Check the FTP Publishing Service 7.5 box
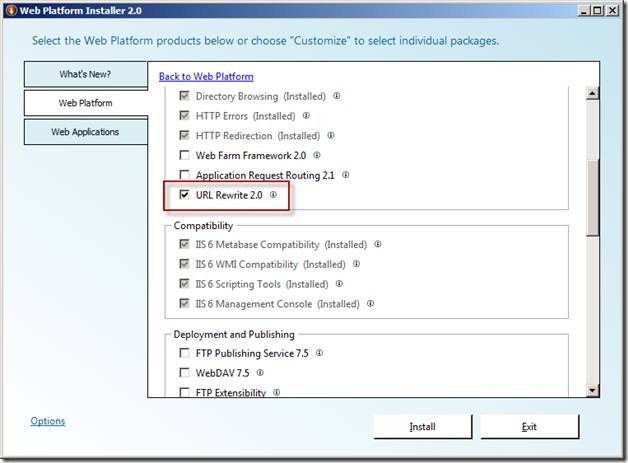 coord(184,353)
